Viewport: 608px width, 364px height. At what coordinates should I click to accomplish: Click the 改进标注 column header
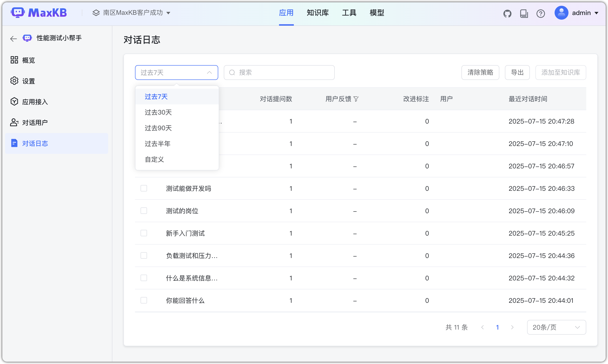(x=416, y=99)
